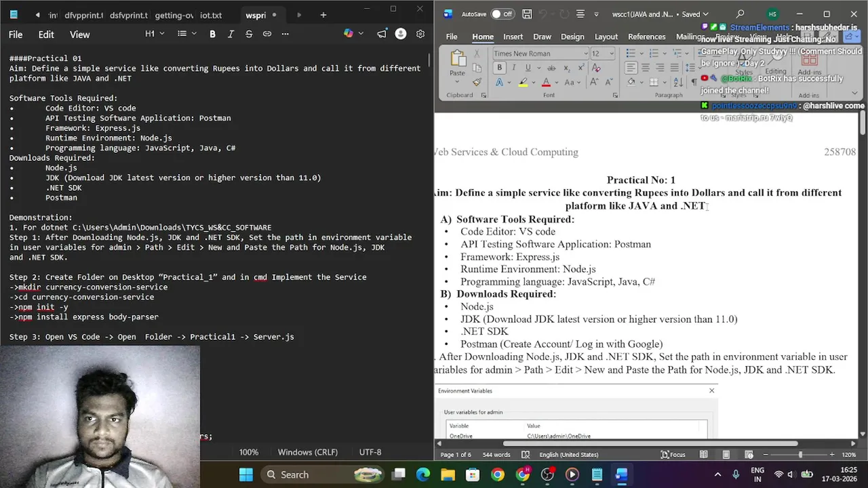Open Notepad H1 heading dropdown
Image resolution: width=868 pixels, height=488 pixels.
pos(154,34)
